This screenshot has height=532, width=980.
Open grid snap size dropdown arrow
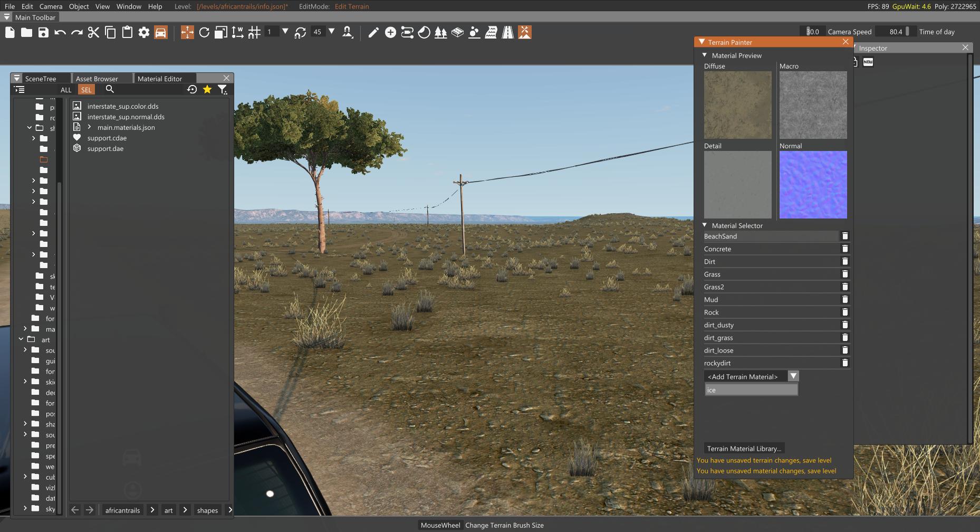coord(285,32)
